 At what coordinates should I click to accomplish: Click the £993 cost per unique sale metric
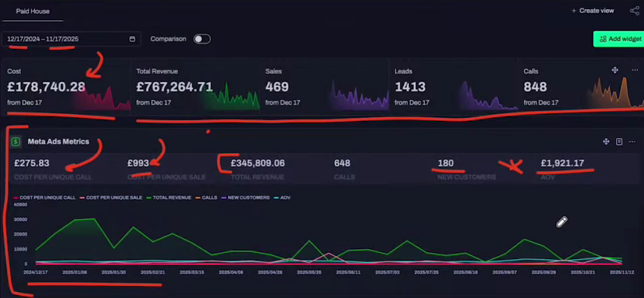coord(138,163)
